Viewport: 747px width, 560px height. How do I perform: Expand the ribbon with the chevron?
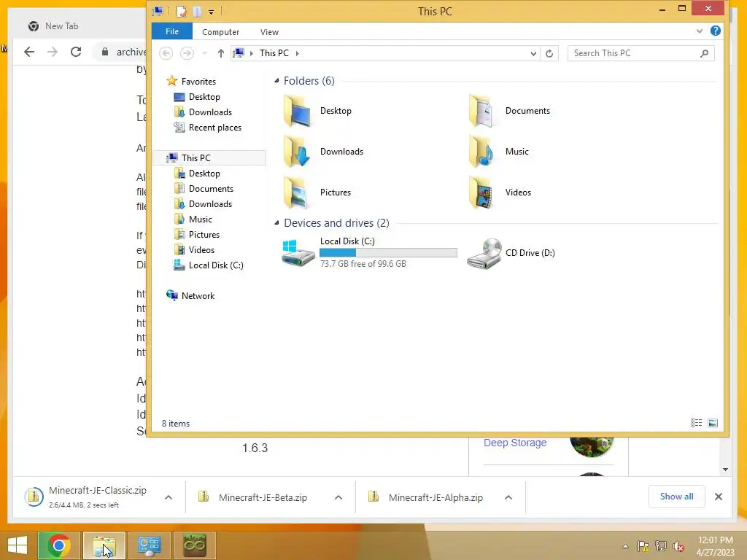click(700, 31)
